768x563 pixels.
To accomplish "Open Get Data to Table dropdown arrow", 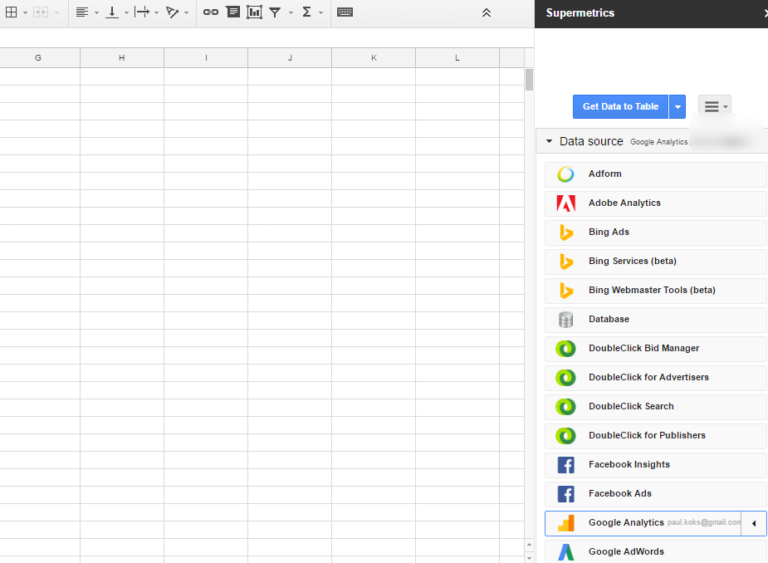I will click(677, 107).
